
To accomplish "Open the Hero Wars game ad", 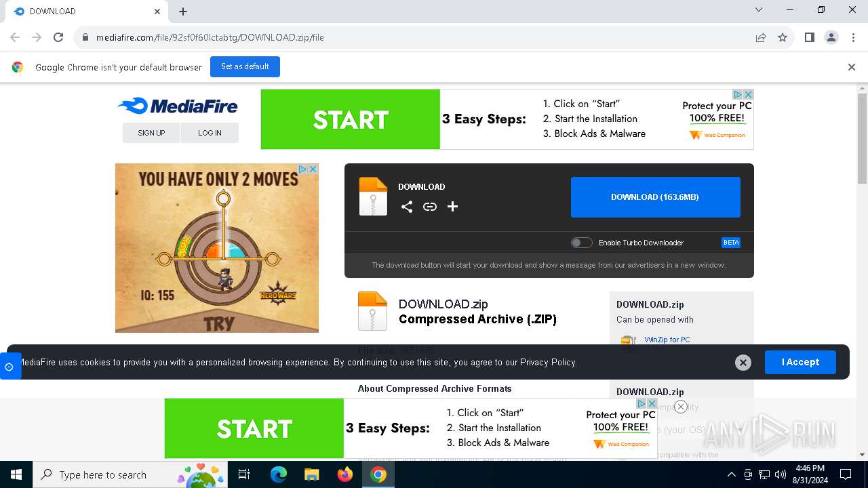I will [x=217, y=248].
